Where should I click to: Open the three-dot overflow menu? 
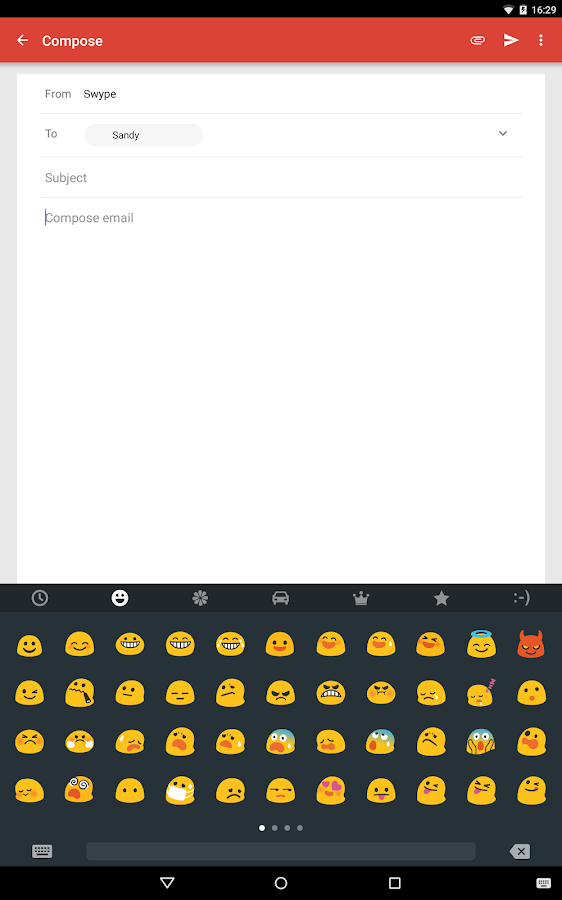pos(541,40)
